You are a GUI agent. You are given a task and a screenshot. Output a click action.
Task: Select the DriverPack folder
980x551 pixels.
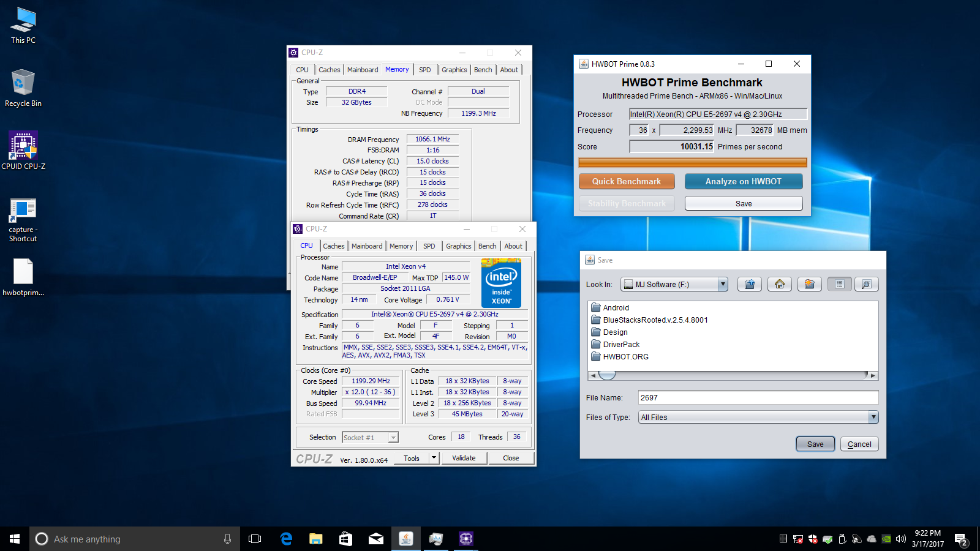pos(616,345)
